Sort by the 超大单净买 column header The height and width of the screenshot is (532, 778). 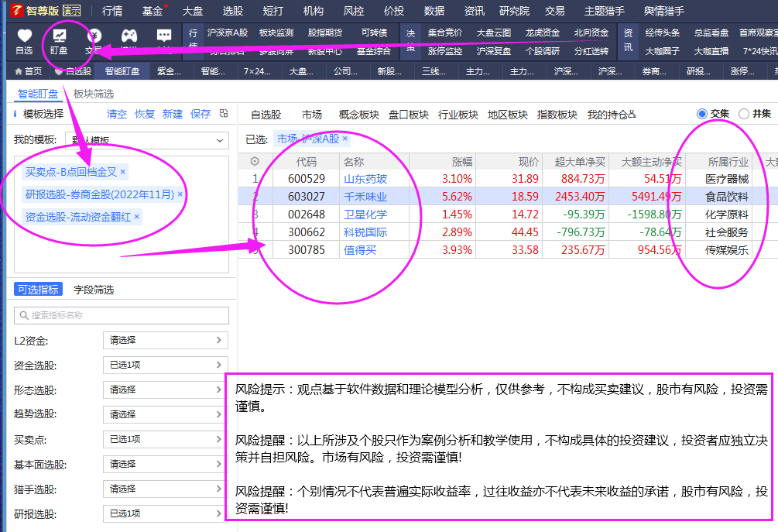click(x=580, y=162)
